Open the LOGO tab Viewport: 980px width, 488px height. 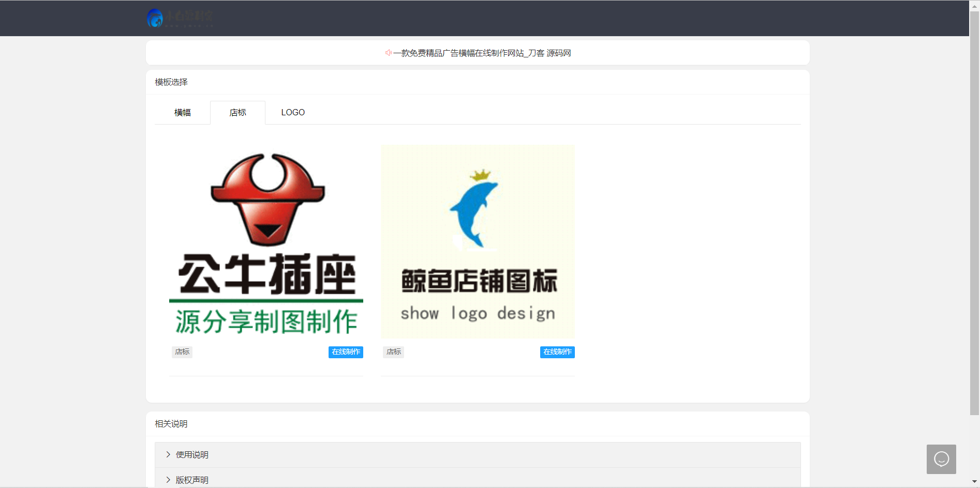293,112
